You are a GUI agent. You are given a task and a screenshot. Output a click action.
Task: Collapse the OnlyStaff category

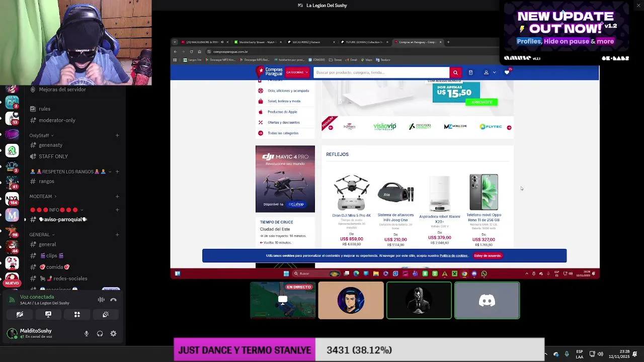41,136
